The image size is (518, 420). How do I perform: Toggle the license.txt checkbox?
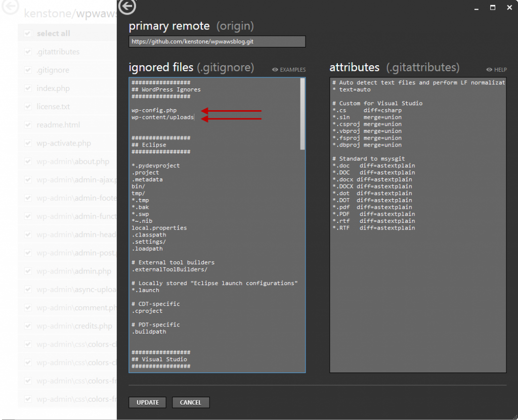coord(28,107)
